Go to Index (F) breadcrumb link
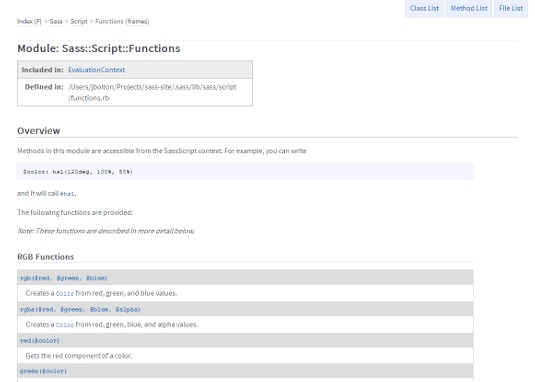The height and width of the screenshot is (382, 535). coord(29,21)
